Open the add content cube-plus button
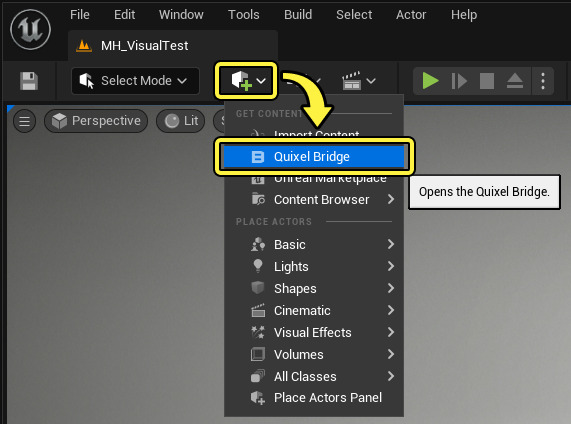Image resolution: width=571 pixels, height=424 pixels. pyautogui.click(x=246, y=81)
